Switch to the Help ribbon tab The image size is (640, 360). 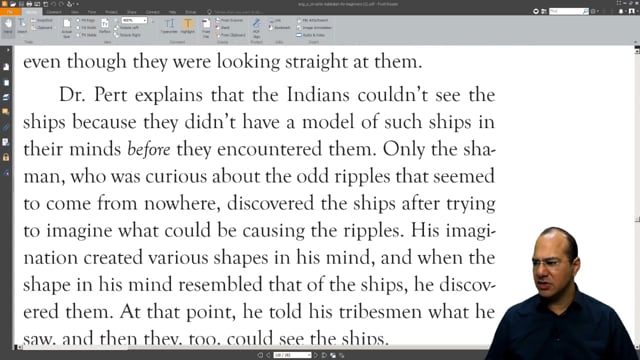tap(173, 12)
